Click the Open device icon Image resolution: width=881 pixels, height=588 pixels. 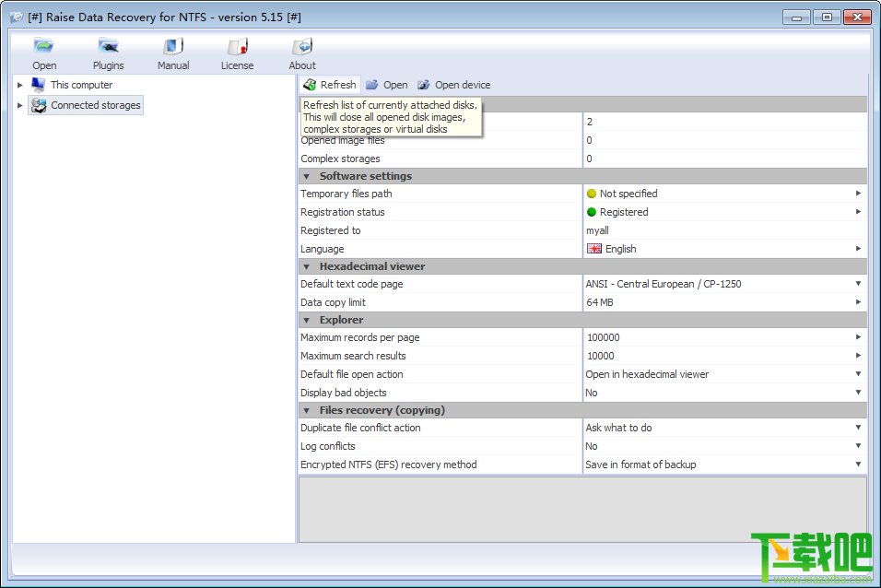(424, 85)
